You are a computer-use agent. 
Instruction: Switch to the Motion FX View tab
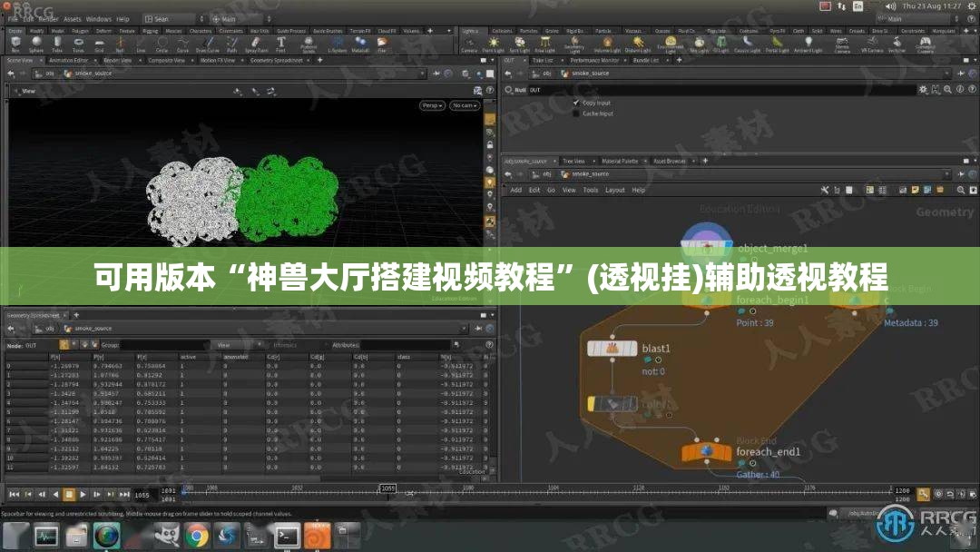click(x=218, y=61)
